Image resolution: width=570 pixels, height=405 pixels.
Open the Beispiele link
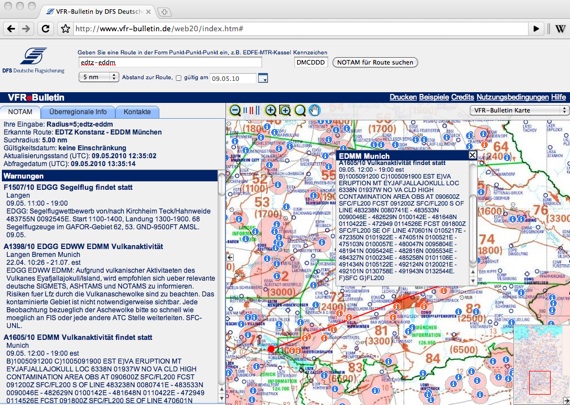(434, 97)
